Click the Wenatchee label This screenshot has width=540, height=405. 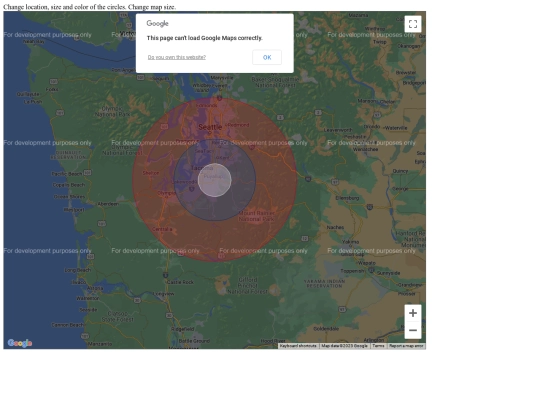pos(365,149)
